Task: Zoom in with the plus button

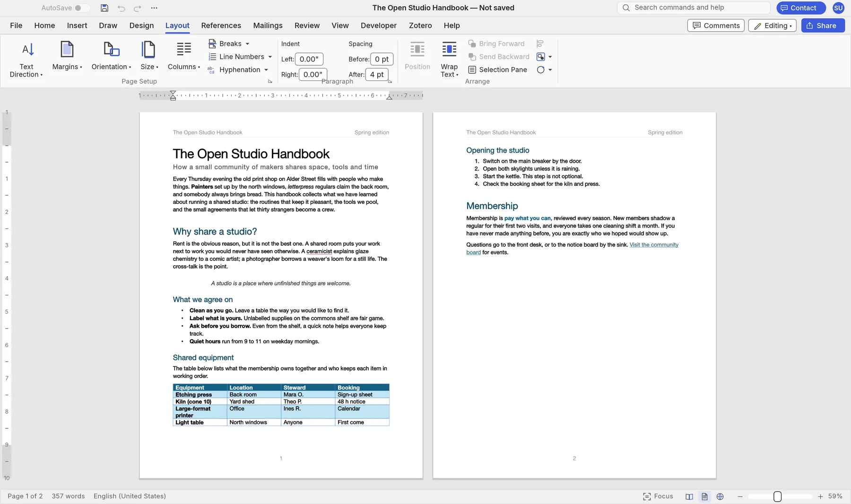Action: 820,496
